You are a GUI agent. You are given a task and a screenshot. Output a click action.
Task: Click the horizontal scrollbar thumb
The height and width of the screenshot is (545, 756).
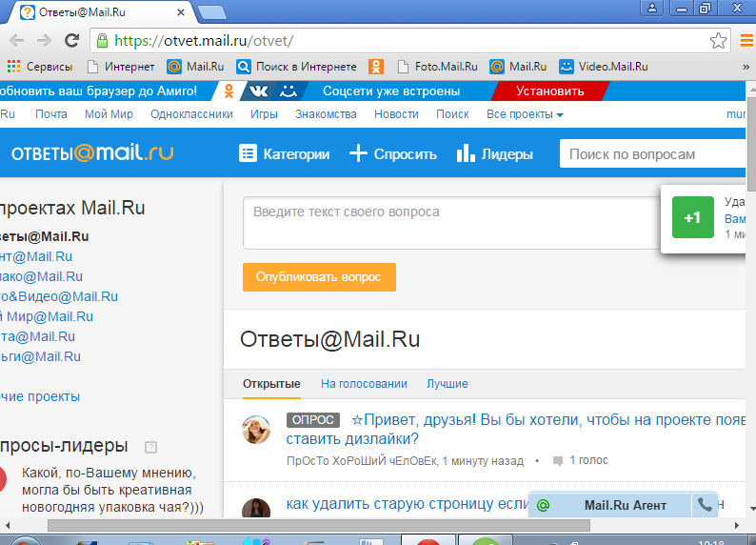click(319, 525)
